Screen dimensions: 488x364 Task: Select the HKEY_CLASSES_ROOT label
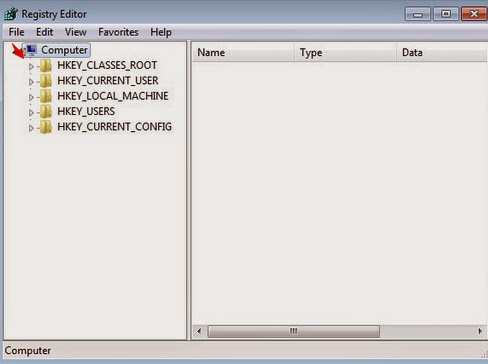[107, 65]
